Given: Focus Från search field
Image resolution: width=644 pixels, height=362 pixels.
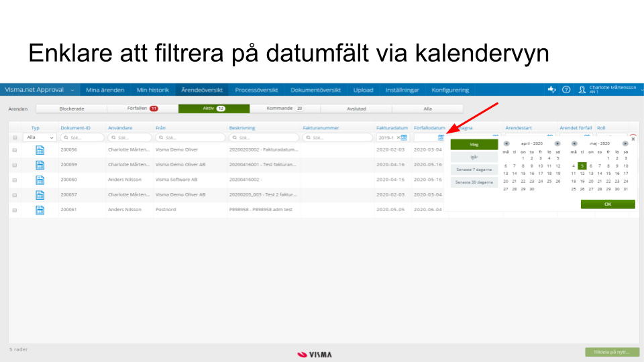Looking at the screenshot, I should [190, 137].
